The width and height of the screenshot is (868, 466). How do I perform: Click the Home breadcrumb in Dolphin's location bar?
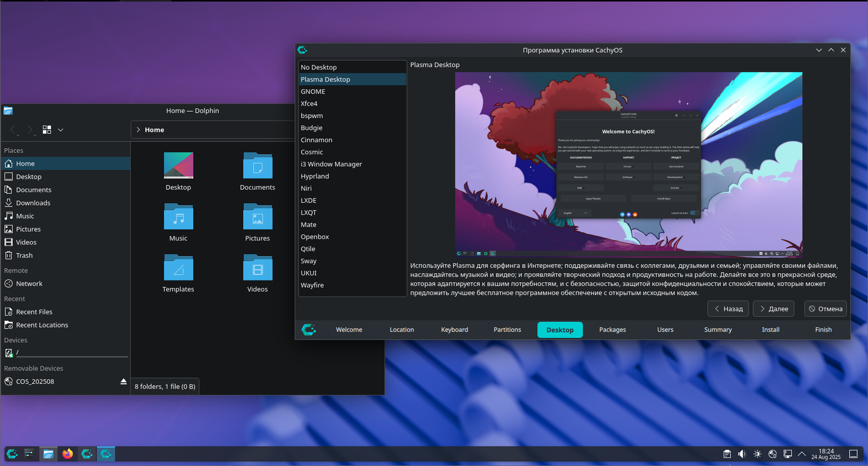tap(155, 130)
